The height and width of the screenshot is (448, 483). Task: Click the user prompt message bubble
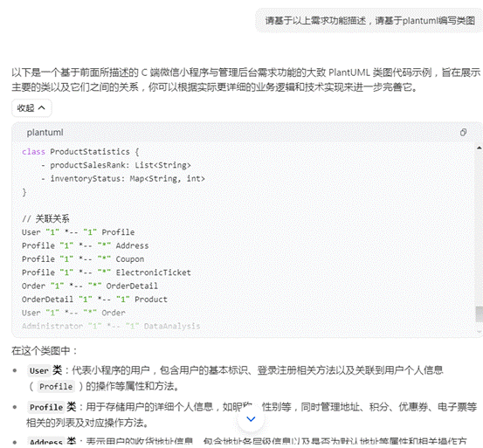click(369, 21)
